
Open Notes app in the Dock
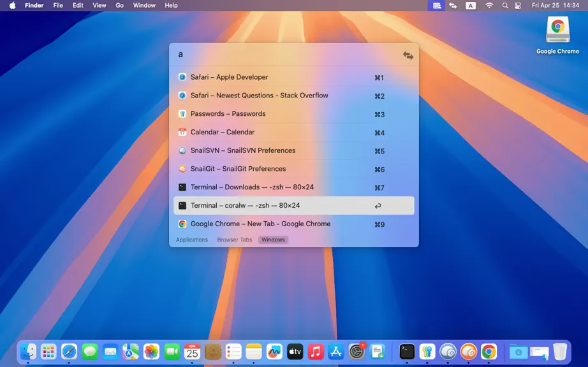point(254,352)
